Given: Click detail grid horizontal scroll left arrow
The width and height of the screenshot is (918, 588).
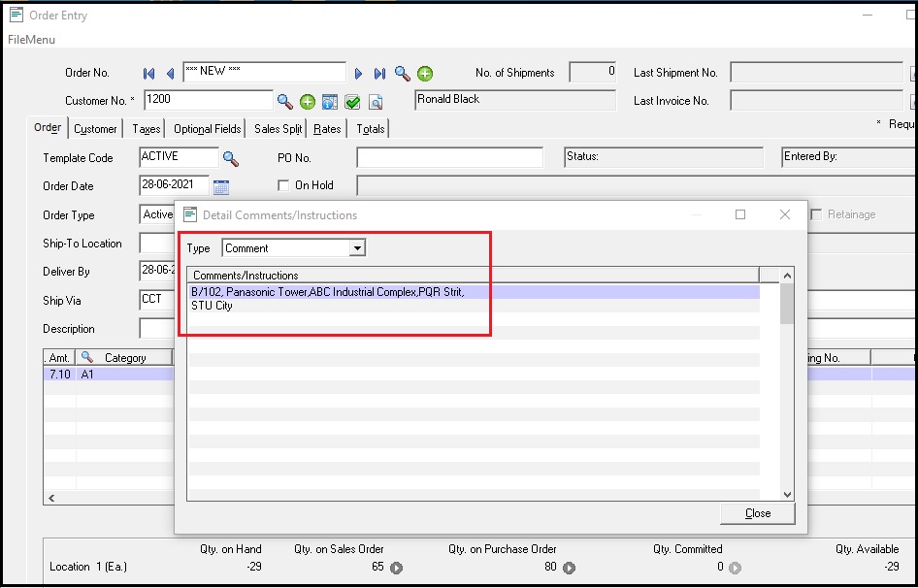Looking at the screenshot, I should (51, 499).
